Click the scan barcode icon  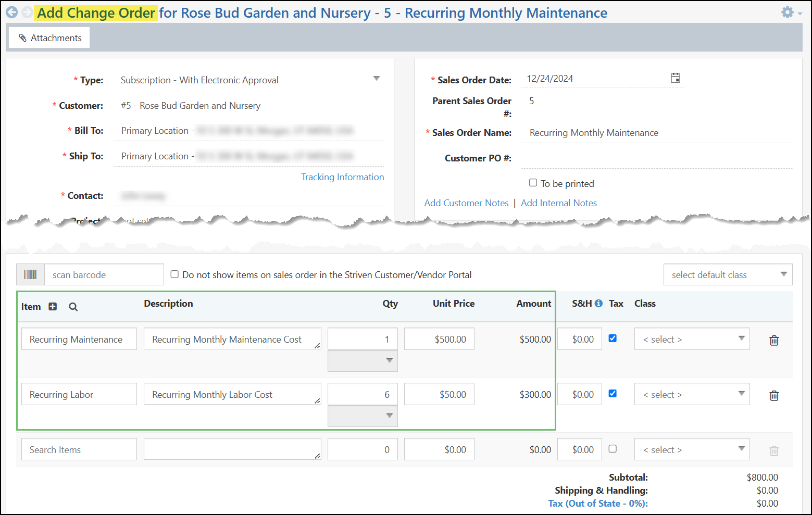click(x=30, y=274)
